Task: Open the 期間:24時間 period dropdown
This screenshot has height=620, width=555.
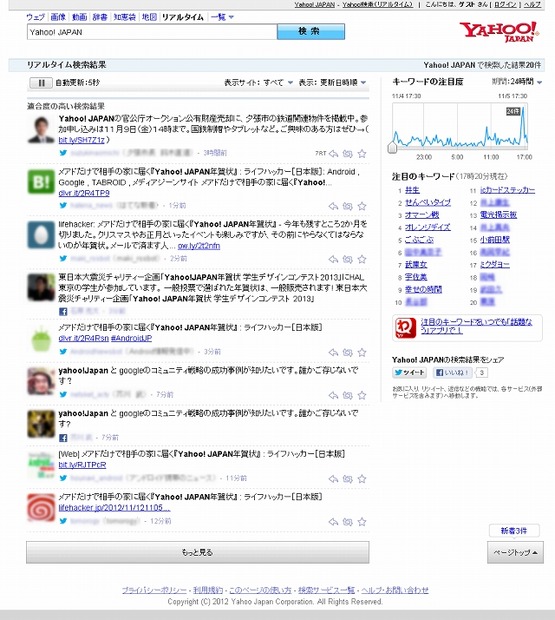Action: [517, 82]
